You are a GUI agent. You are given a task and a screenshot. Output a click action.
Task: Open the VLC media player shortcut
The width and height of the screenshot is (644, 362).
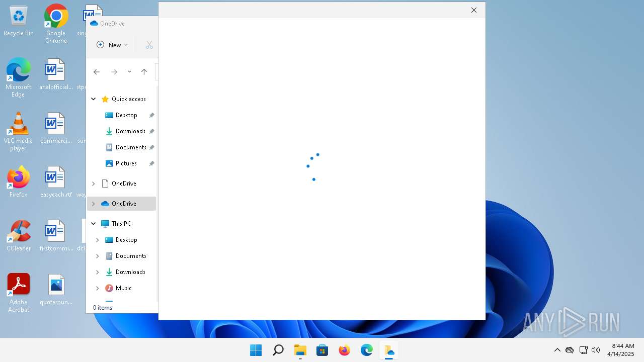click(19, 132)
